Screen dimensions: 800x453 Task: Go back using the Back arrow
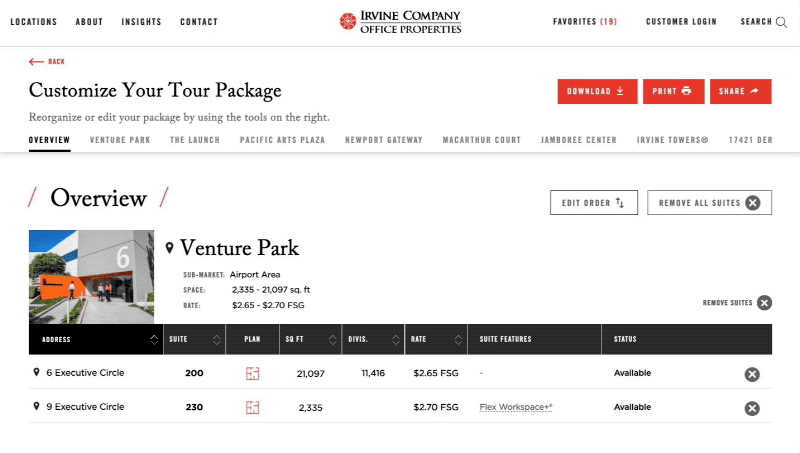point(47,62)
